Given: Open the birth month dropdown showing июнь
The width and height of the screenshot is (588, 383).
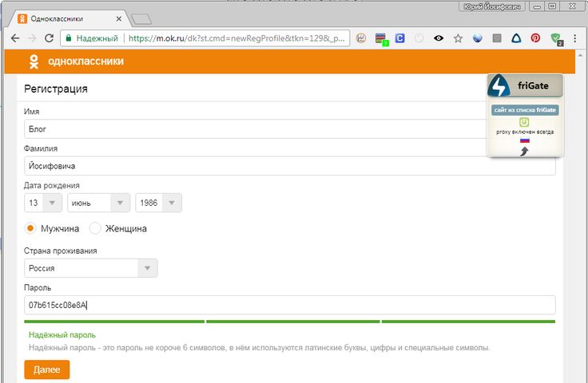Looking at the screenshot, I should point(98,203).
